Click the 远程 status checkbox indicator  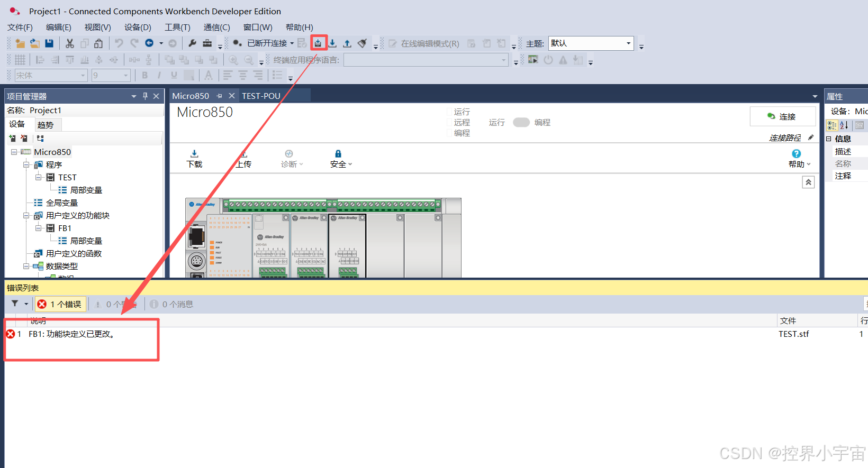click(x=449, y=123)
